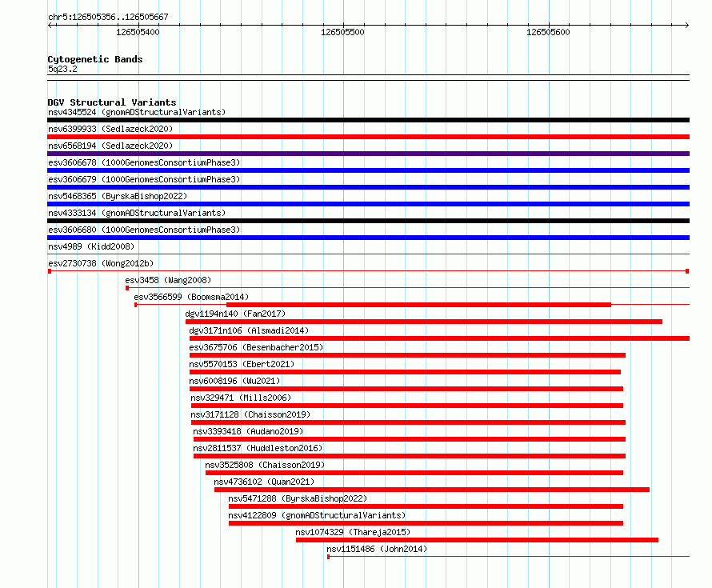Click the black bar under nsv4333134
This screenshot has height=588, width=712.
point(368,221)
